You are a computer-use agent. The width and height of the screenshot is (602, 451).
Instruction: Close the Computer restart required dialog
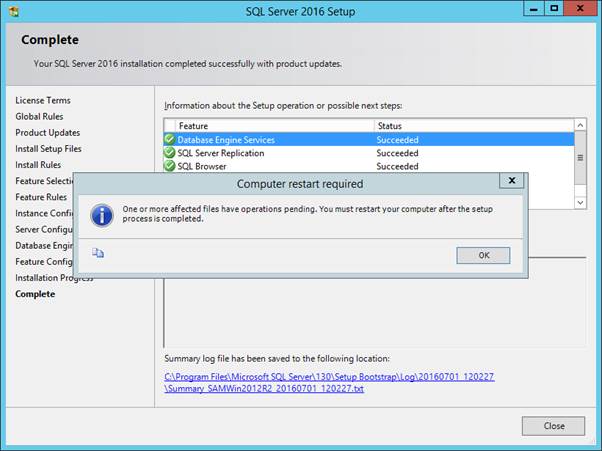pyautogui.click(x=511, y=180)
